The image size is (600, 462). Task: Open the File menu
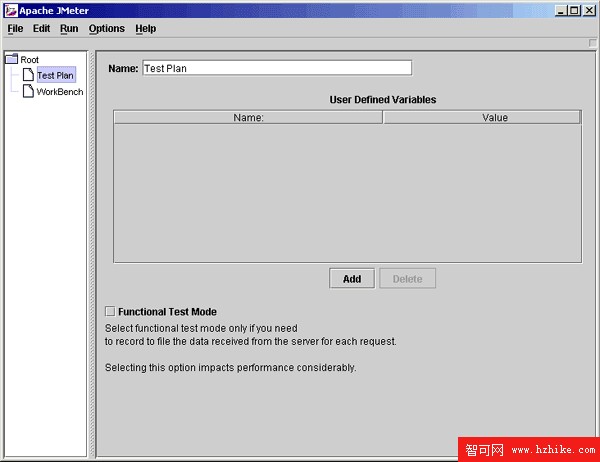pyautogui.click(x=15, y=29)
